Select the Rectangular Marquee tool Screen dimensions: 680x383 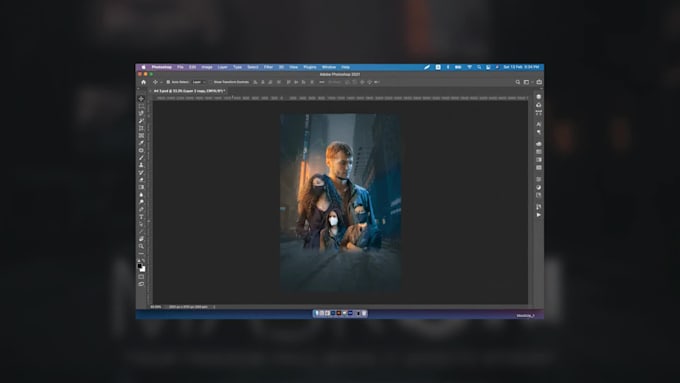coord(141,106)
